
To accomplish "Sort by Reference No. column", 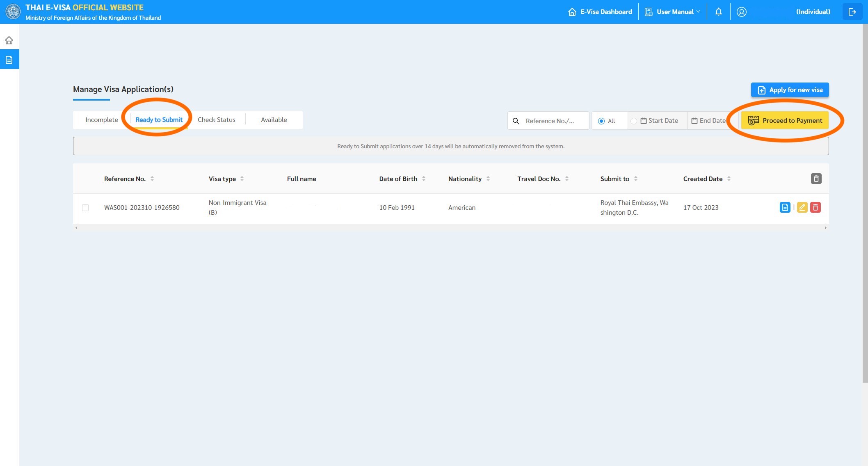I will coord(151,178).
